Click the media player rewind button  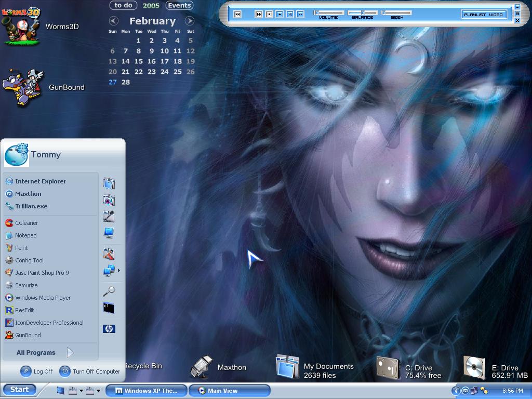coord(238,14)
